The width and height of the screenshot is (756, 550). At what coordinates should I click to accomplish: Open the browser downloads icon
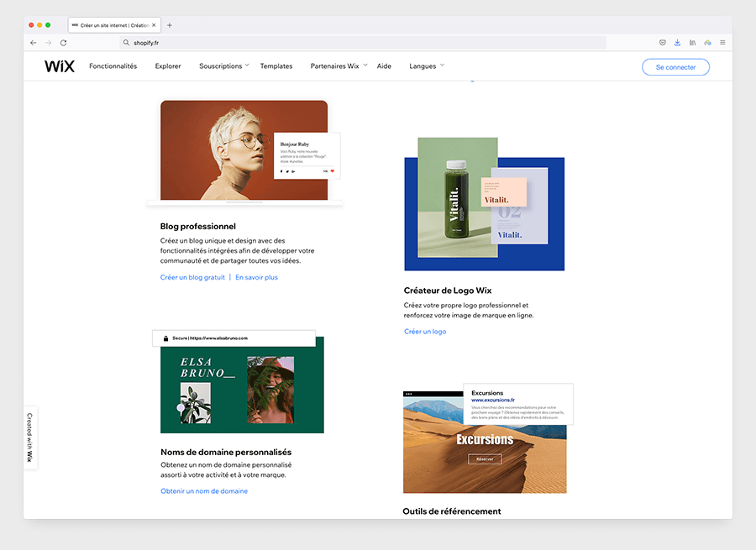(x=677, y=43)
